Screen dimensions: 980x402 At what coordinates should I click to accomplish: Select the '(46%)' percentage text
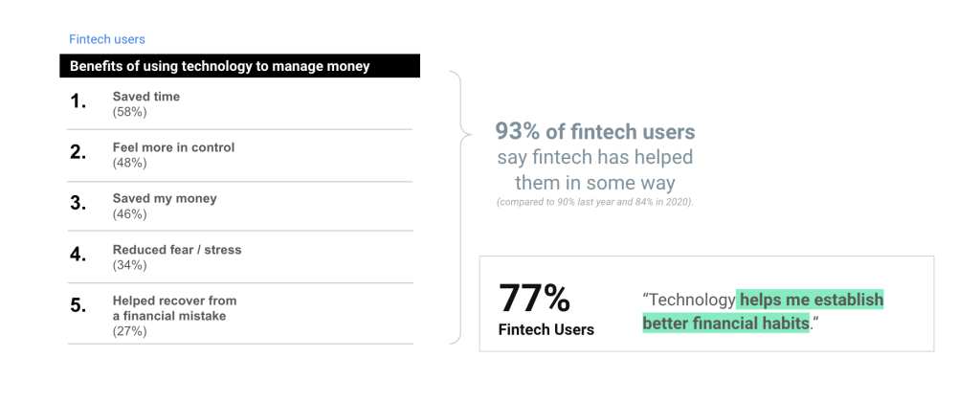(x=129, y=214)
